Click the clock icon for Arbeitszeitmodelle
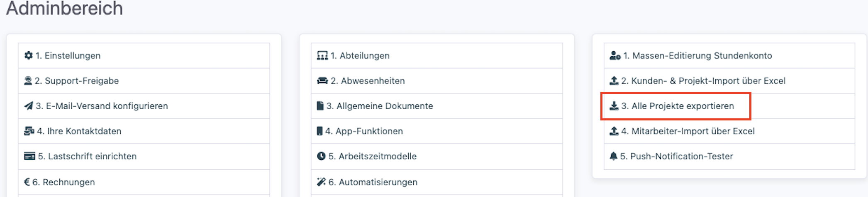 [x=321, y=156]
